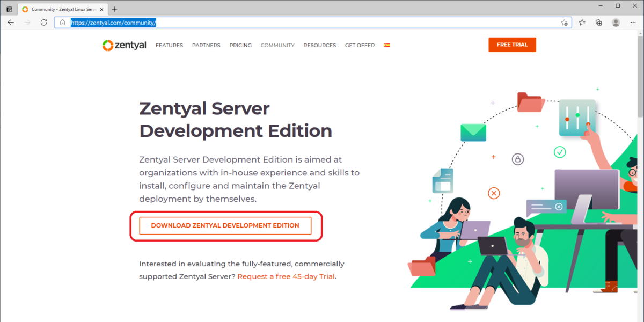644x322 pixels.
Task: Reload the Zentyal community page
Action: [x=44, y=23]
